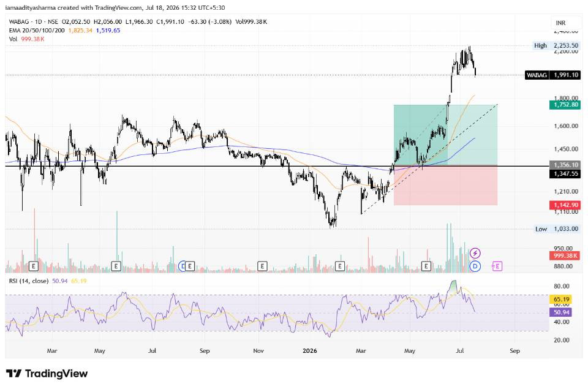588x389 pixels.
Task: Select the RSI (14, close) indicator legend
Action: point(29,281)
